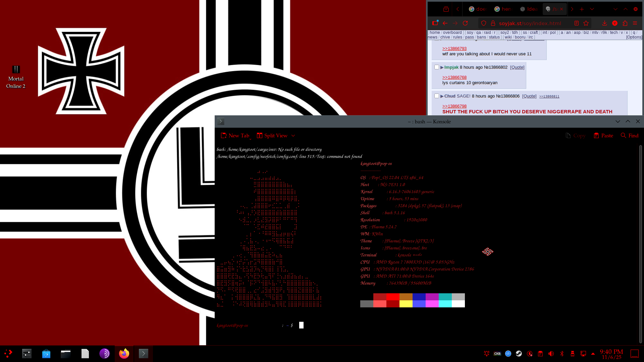The image size is (644, 362).
Task: Open the volume control in tray
Action: (x=551, y=354)
